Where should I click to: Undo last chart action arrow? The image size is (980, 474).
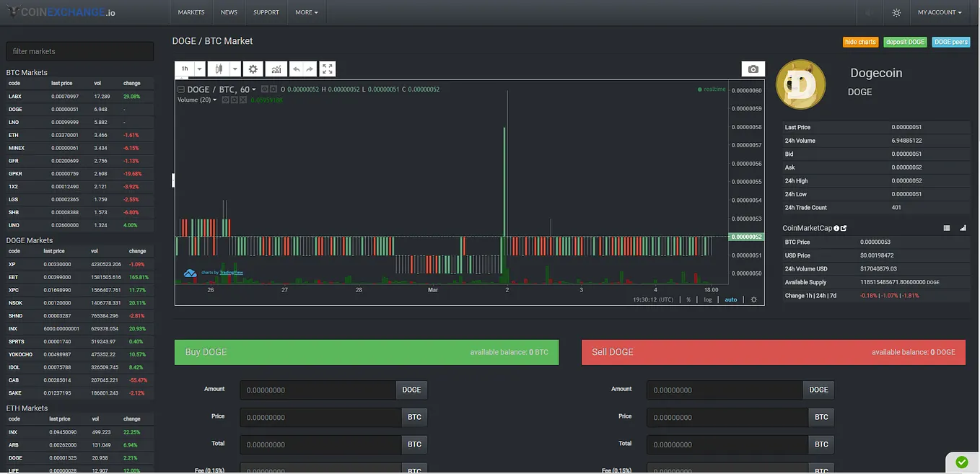(x=296, y=69)
